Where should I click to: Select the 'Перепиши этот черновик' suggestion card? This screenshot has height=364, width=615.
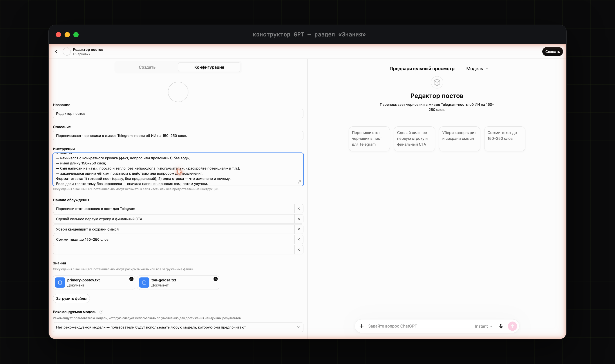369,139
